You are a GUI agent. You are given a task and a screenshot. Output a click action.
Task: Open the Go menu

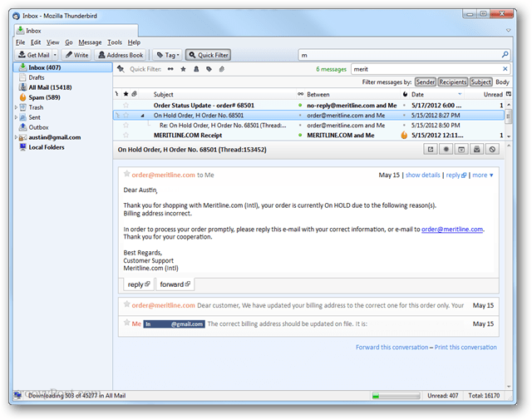pos(69,42)
